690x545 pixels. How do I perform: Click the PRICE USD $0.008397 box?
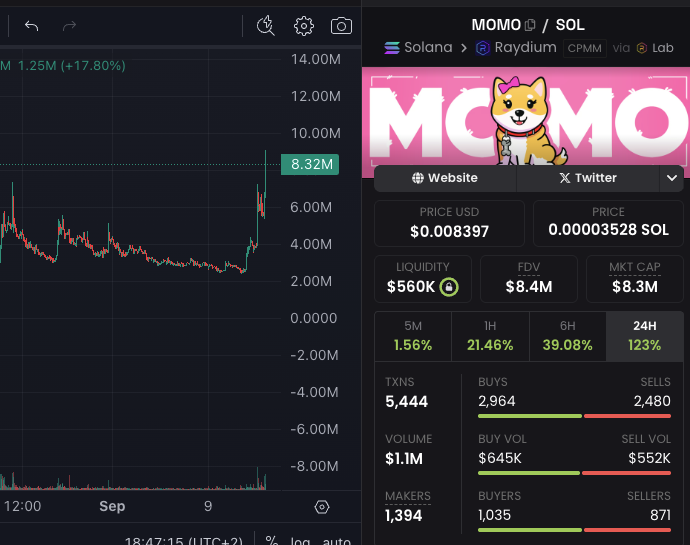pos(449,223)
